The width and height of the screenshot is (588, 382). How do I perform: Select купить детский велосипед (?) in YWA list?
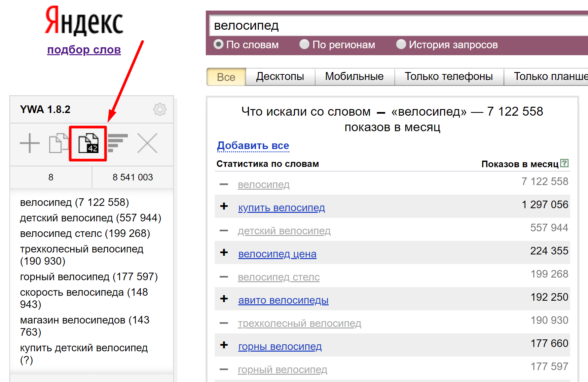[x=84, y=354]
